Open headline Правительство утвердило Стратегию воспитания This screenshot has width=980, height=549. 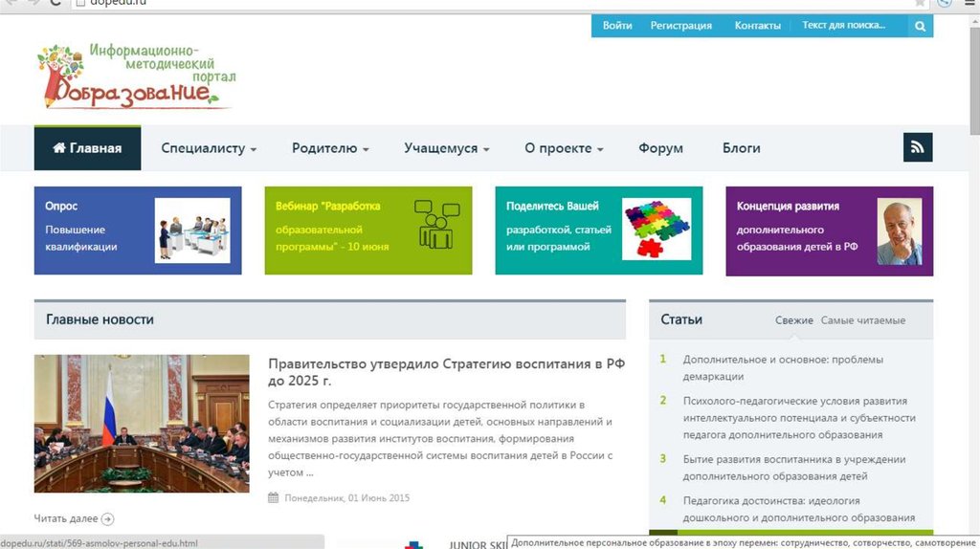(x=446, y=372)
